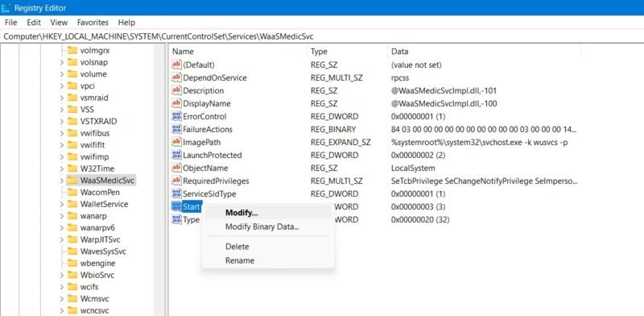Screen dimensions: 644x316
Task: Expand the vsmraid tree node
Action: click(62, 98)
